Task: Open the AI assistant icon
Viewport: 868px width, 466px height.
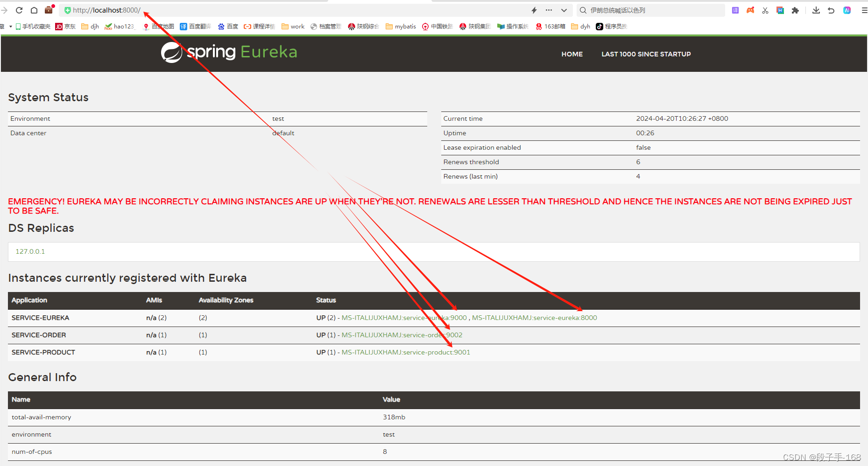Action: tap(847, 10)
